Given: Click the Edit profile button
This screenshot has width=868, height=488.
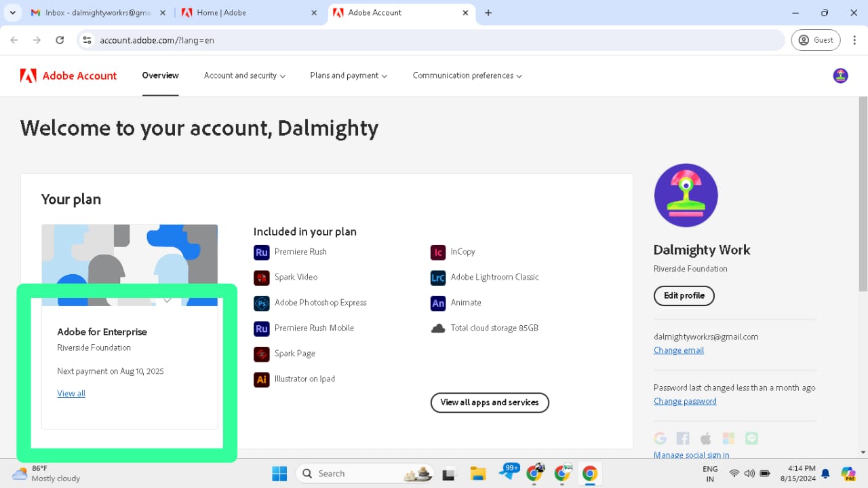Looking at the screenshot, I should 684,296.
